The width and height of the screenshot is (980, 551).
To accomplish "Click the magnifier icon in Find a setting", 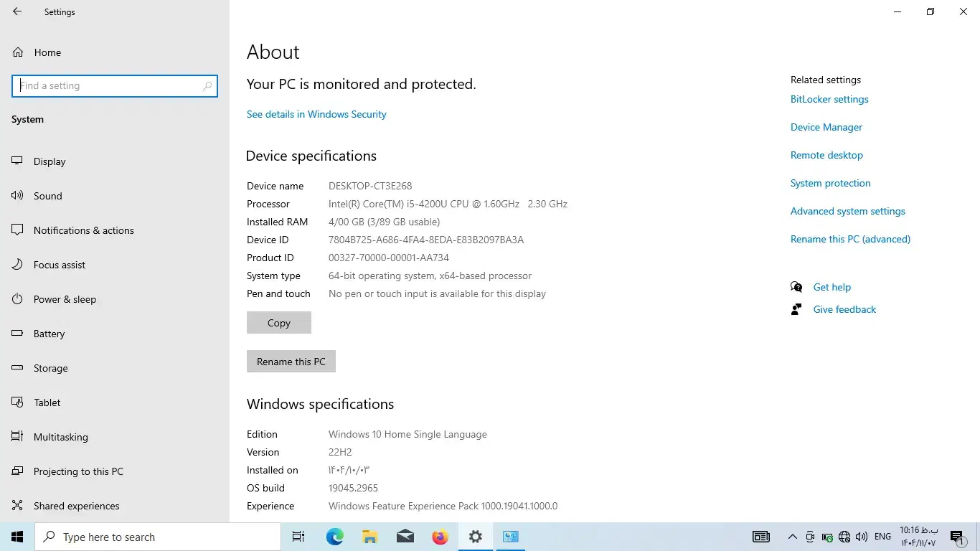I will (207, 86).
